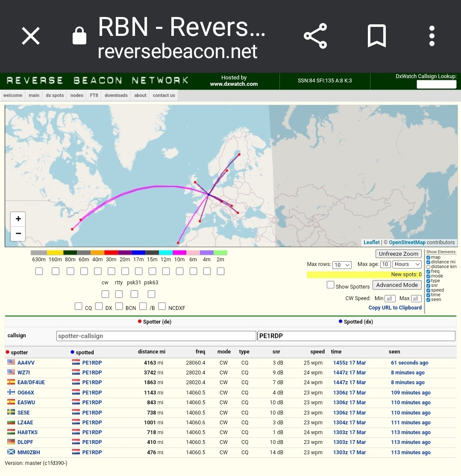
Task: Click the 160m yellow color swatch
Action: [55, 253]
